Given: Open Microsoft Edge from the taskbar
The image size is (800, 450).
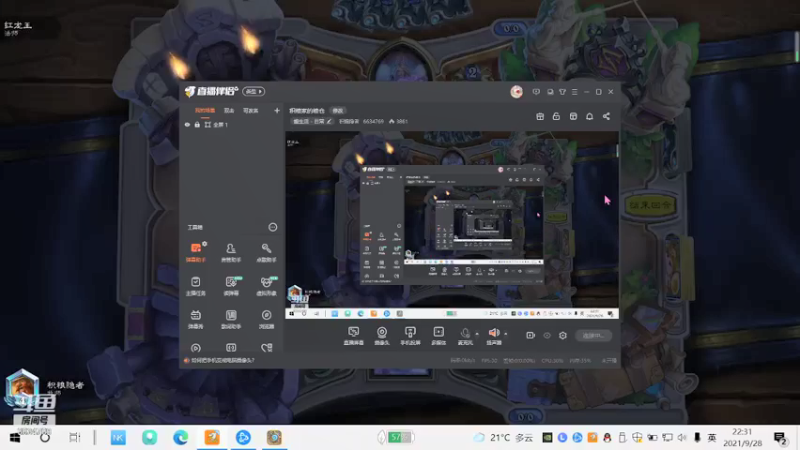Looking at the screenshot, I should (181, 438).
